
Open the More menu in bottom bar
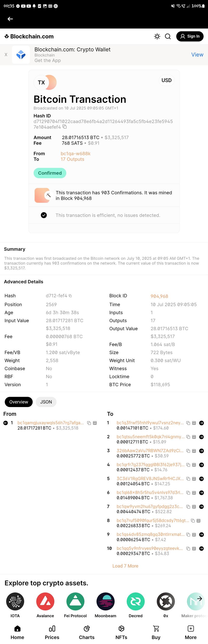[x=191, y=632]
